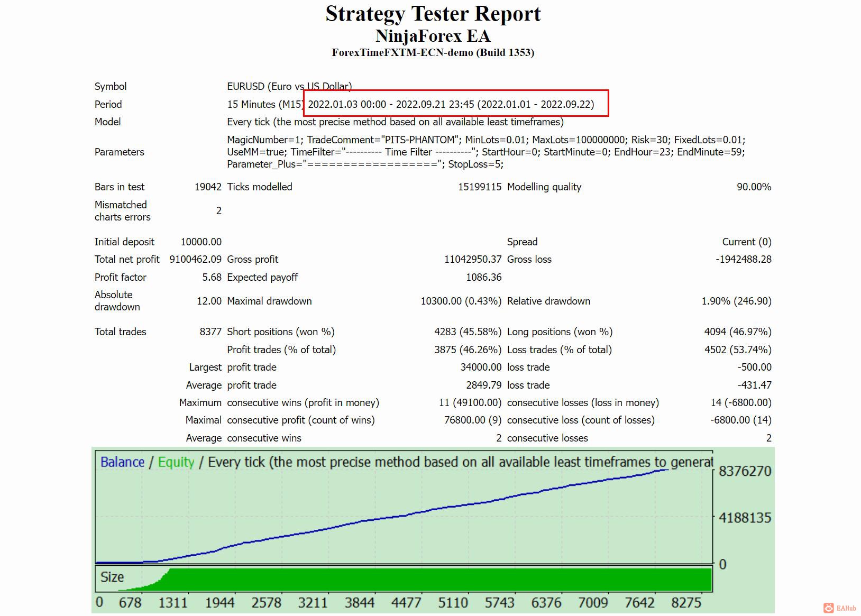Screen dimensions: 861x616
Task: Click the "Loss trades (% of total)" label
Action: point(560,350)
